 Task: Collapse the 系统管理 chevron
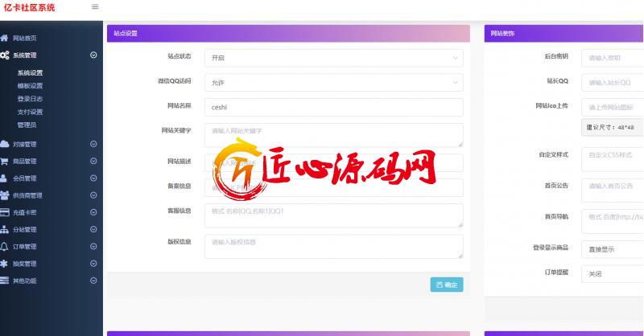point(93,55)
